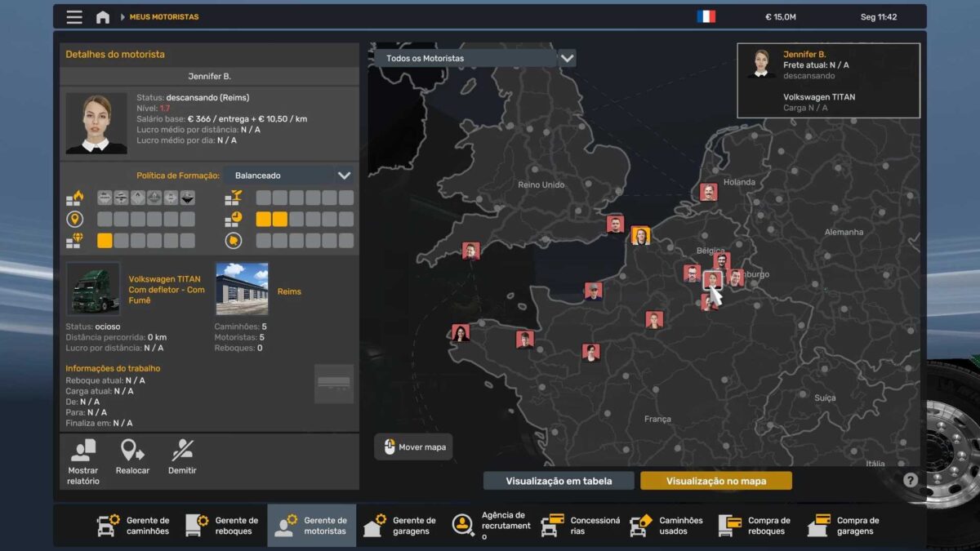
Task: Click the Mover mapa control
Action: pos(413,447)
